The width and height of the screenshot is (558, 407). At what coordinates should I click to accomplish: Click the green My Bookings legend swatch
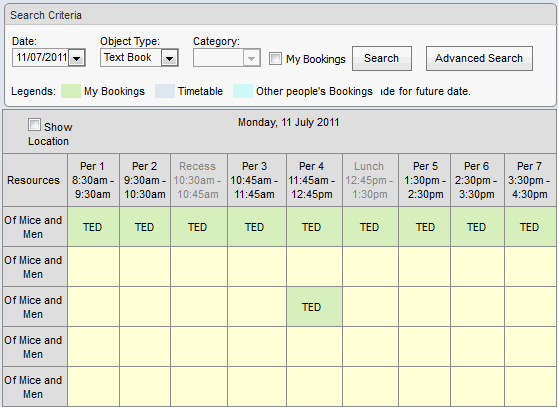[x=71, y=91]
